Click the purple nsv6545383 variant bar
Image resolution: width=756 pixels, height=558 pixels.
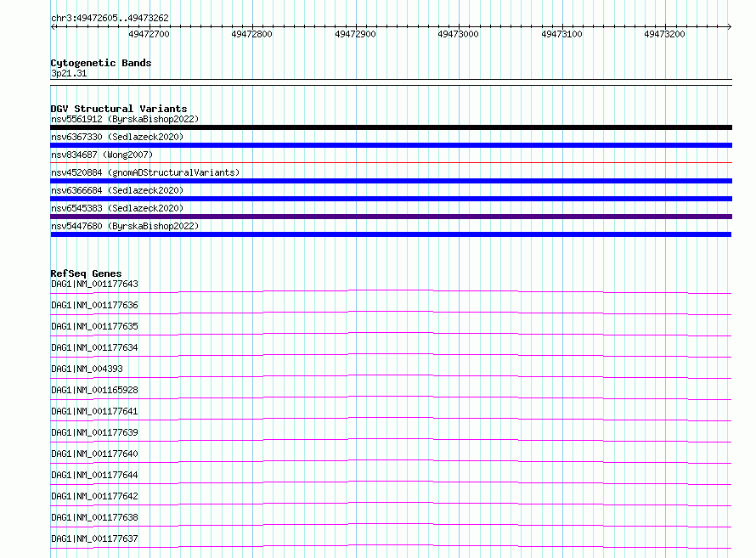click(x=391, y=217)
